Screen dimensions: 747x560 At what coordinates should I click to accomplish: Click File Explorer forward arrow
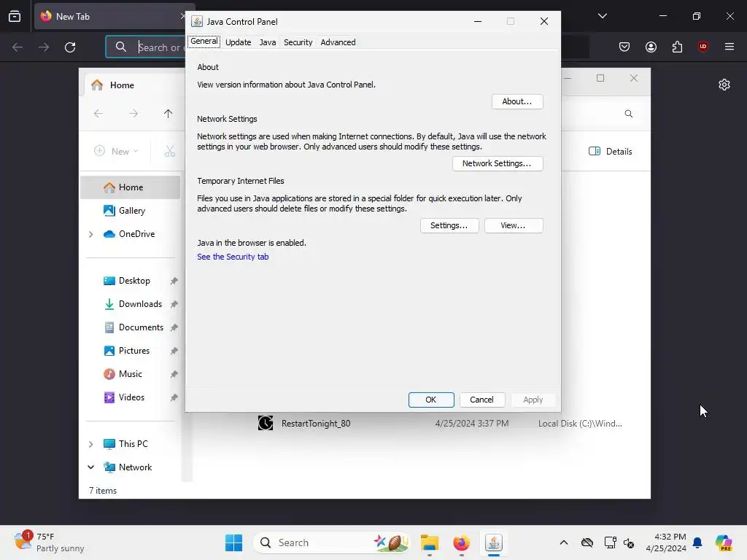[x=133, y=113]
